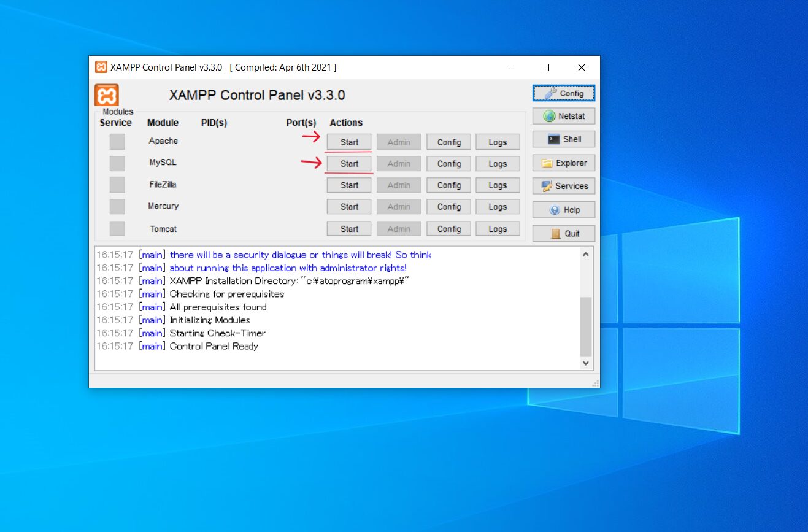Click the Port(s) column header
Viewport: 808px width, 532px height.
pos(301,123)
